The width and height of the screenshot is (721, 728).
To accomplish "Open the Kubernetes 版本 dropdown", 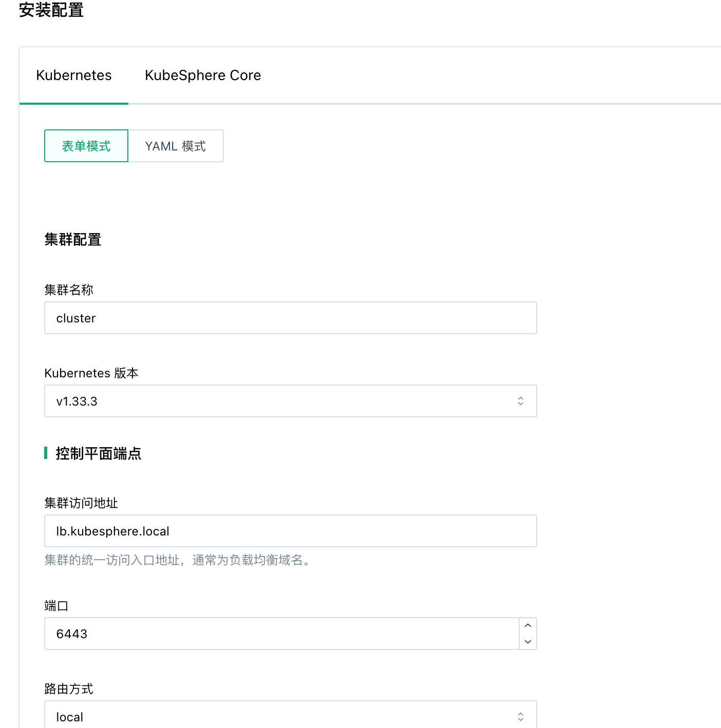I will click(290, 401).
